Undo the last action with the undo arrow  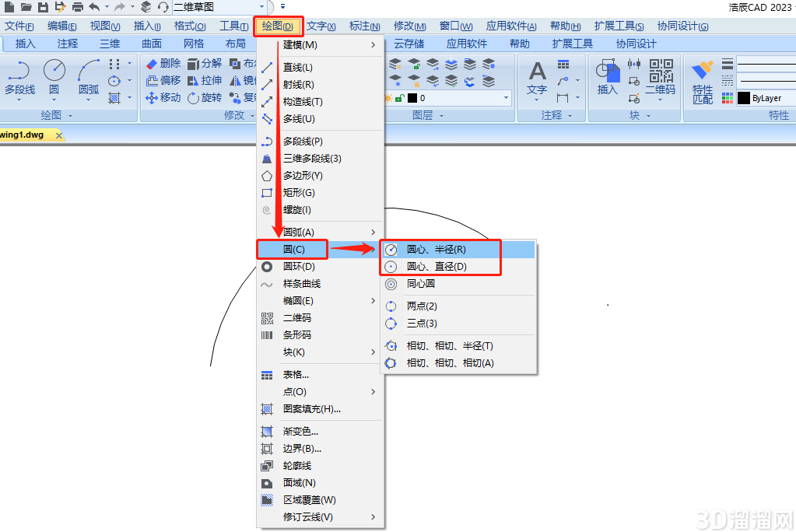(x=94, y=6)
